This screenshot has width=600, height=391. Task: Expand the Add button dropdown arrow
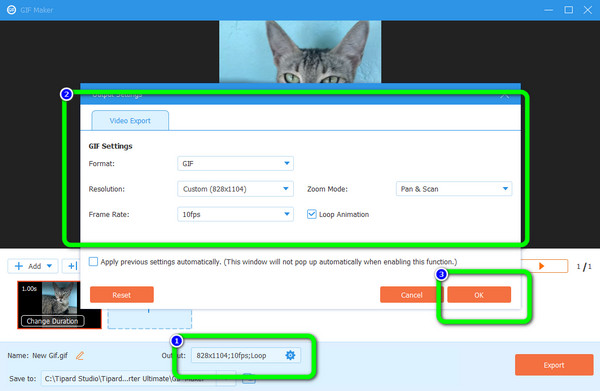point(49,266)
